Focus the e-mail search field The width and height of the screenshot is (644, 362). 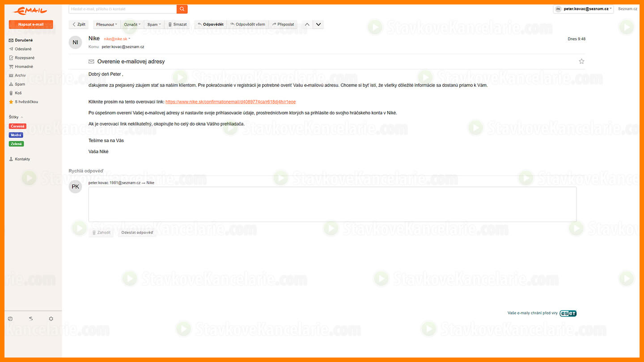(x=123, y=9)
